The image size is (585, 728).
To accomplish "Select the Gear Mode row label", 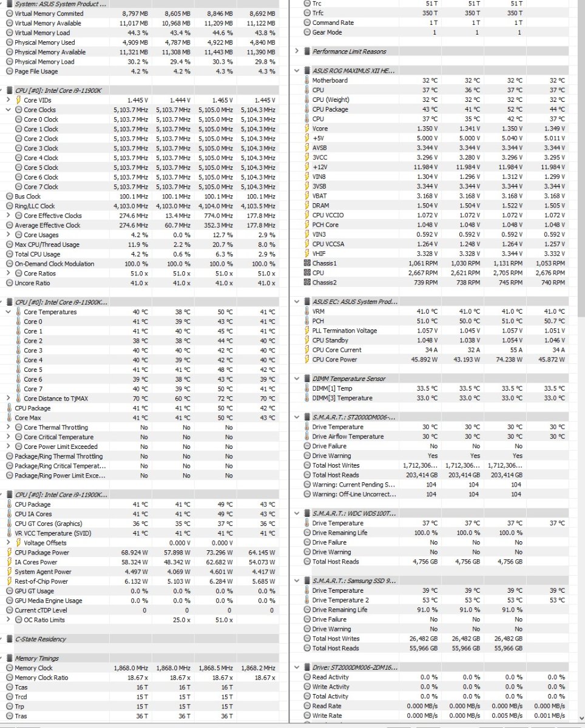I will click(327, 33).
